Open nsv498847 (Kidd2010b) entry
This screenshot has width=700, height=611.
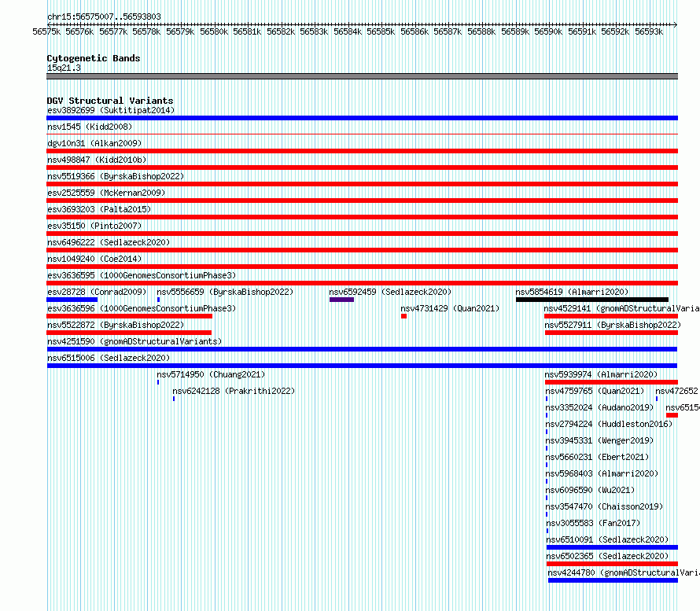click(97, 160)
